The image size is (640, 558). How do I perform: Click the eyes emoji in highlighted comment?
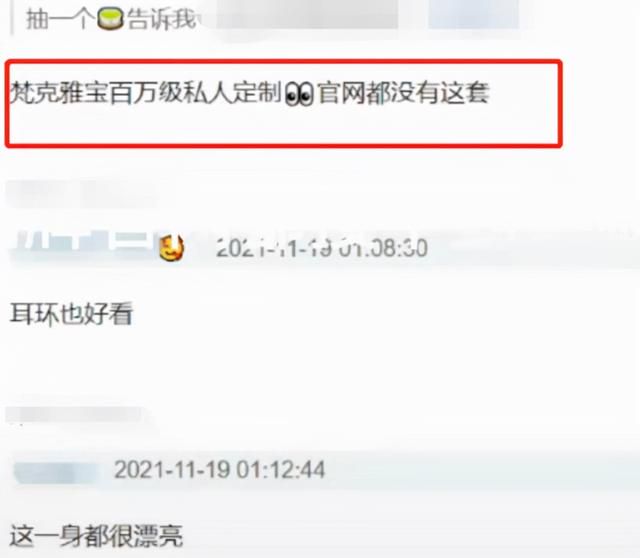point(299,94)
